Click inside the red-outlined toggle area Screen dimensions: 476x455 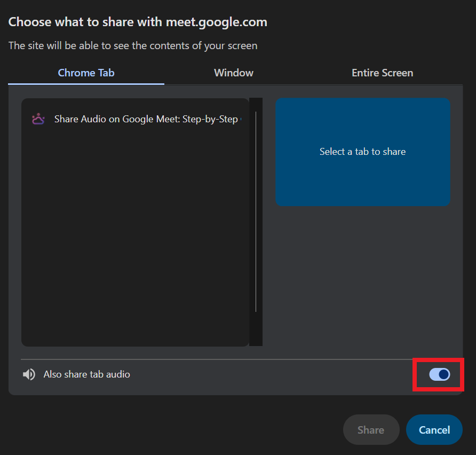coord(438,374)
